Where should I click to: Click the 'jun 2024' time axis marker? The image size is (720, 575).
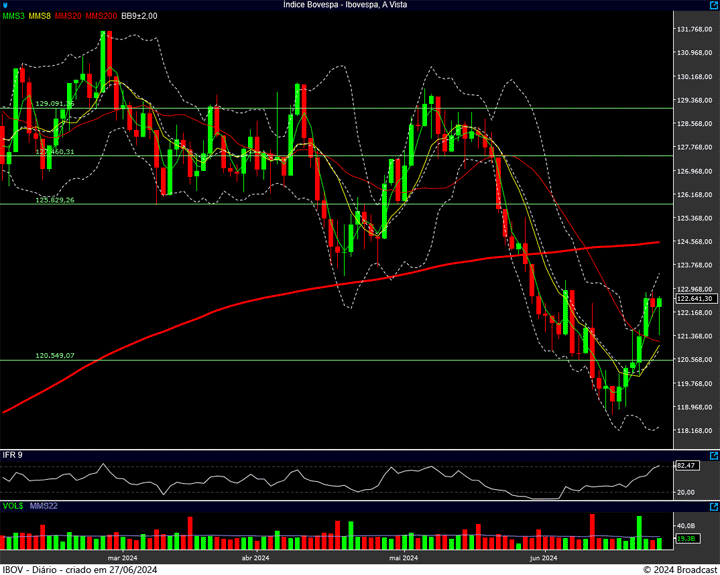click(542, 558)
